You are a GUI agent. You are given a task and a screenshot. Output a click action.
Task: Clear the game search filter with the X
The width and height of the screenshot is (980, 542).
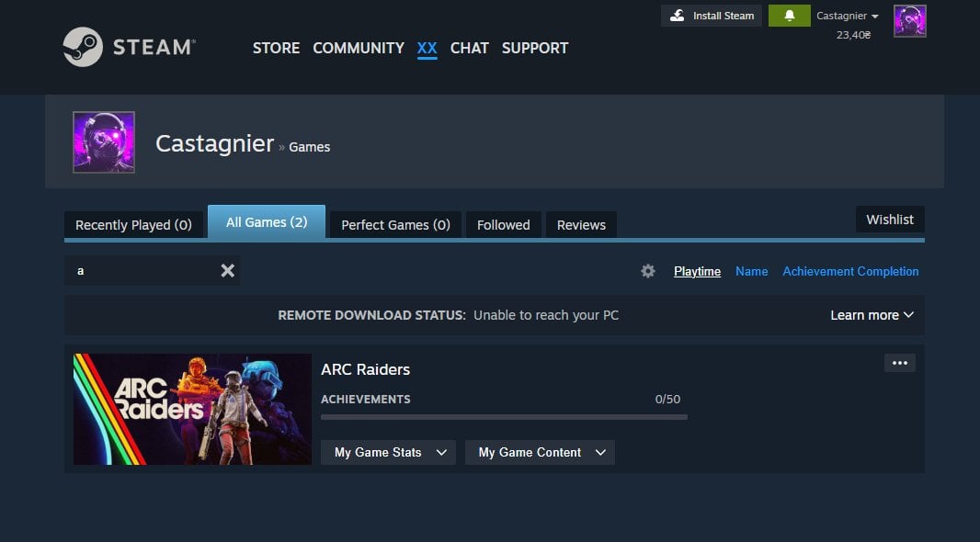click(x=227, y=270)
